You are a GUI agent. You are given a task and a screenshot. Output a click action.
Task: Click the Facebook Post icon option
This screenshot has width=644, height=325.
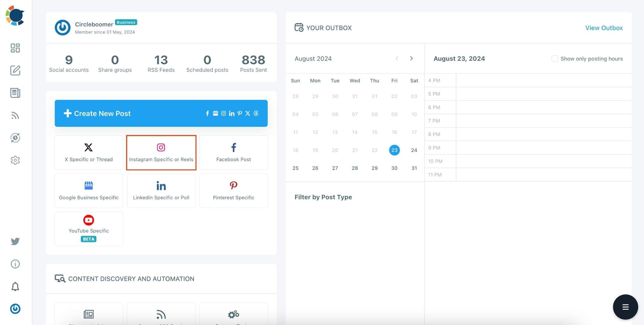tap(234, 152)
